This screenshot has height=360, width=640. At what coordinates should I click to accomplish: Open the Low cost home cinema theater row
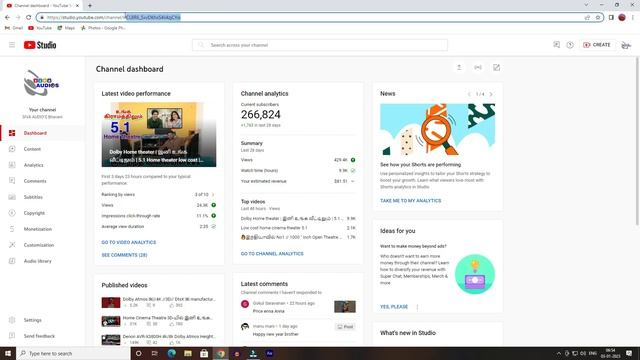pyautogui.click(x=298, y=228)
